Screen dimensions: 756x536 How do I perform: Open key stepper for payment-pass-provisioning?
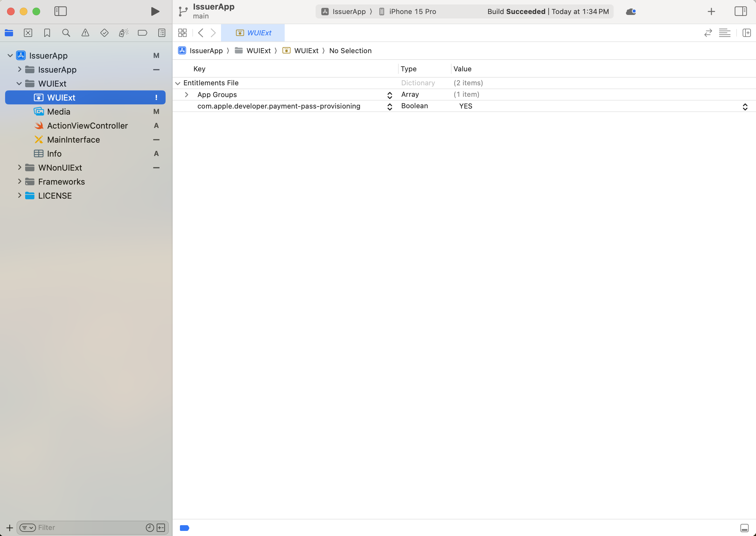[x=389, y=107]
